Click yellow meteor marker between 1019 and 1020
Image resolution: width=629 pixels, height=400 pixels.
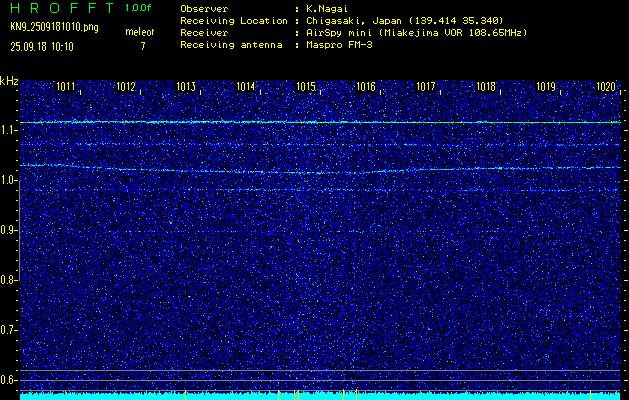[x=590, y=395]
